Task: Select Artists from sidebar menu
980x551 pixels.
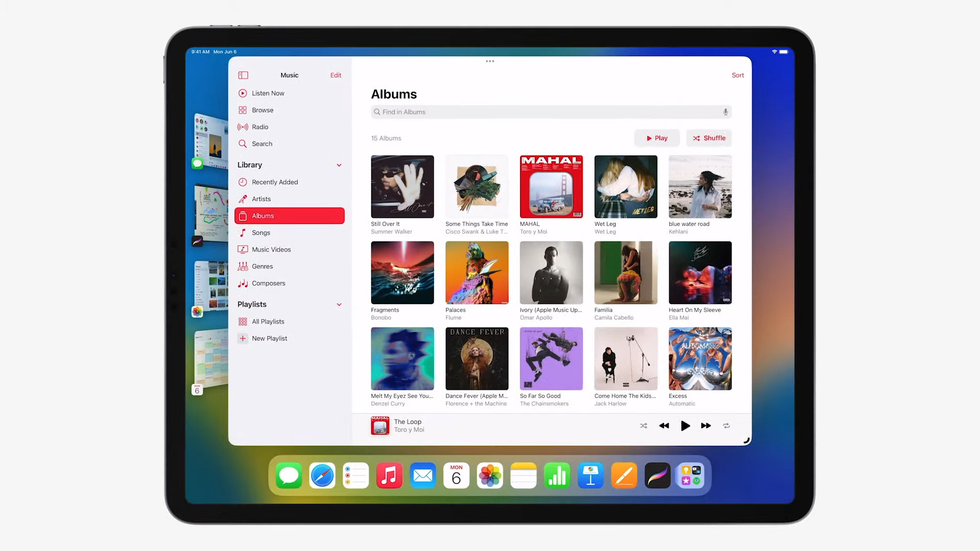Action: click(x=261, y=198)
